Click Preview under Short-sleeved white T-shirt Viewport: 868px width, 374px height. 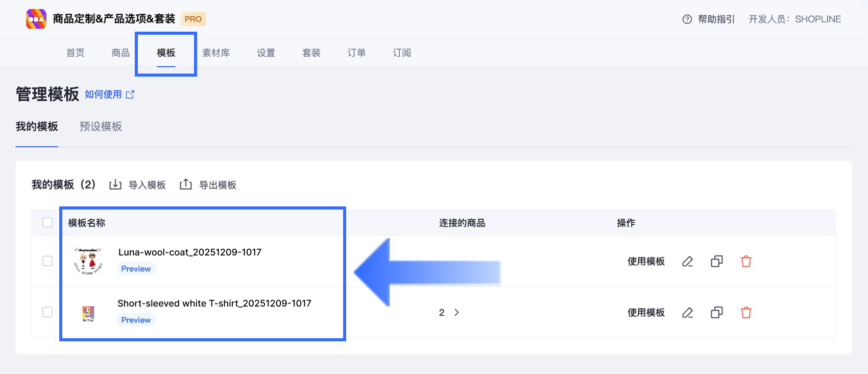[x=136, y=320]
